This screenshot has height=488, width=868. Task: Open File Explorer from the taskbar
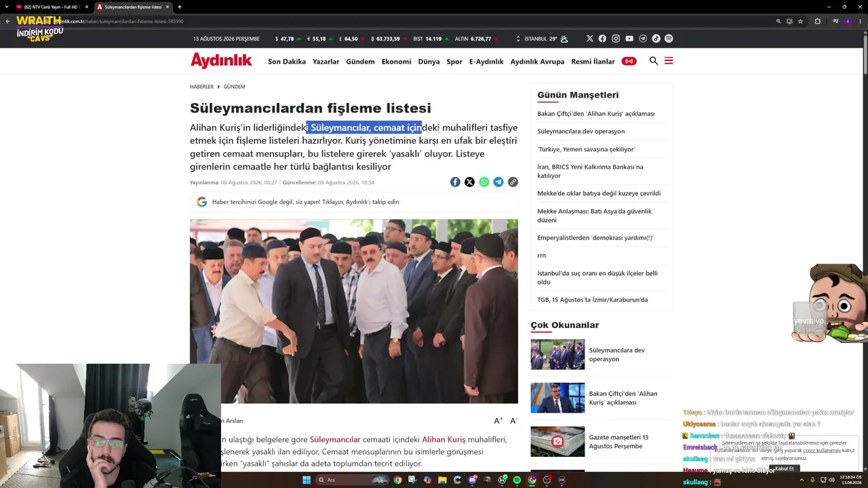click(442, 480)
